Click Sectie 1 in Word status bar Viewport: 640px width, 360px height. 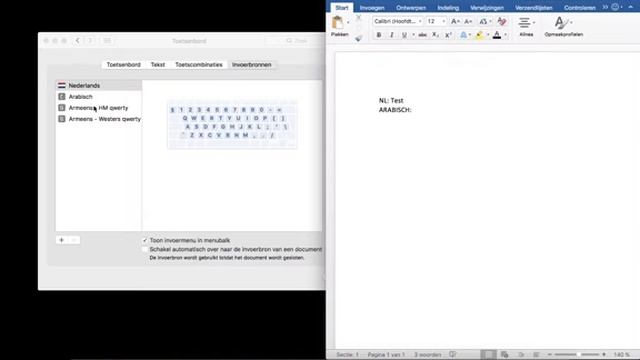tap(347, 355)
